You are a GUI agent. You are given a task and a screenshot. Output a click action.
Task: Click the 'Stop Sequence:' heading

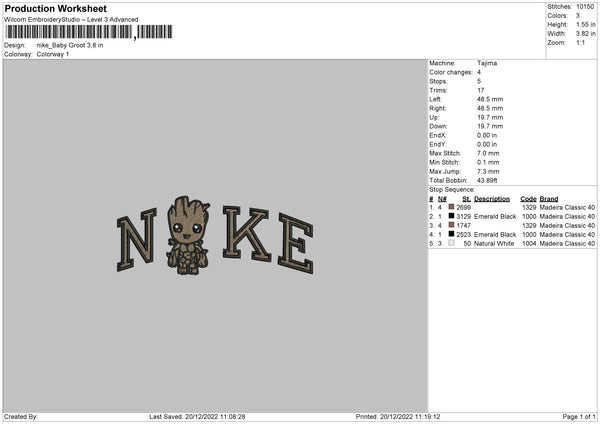(x=452, y=190)
